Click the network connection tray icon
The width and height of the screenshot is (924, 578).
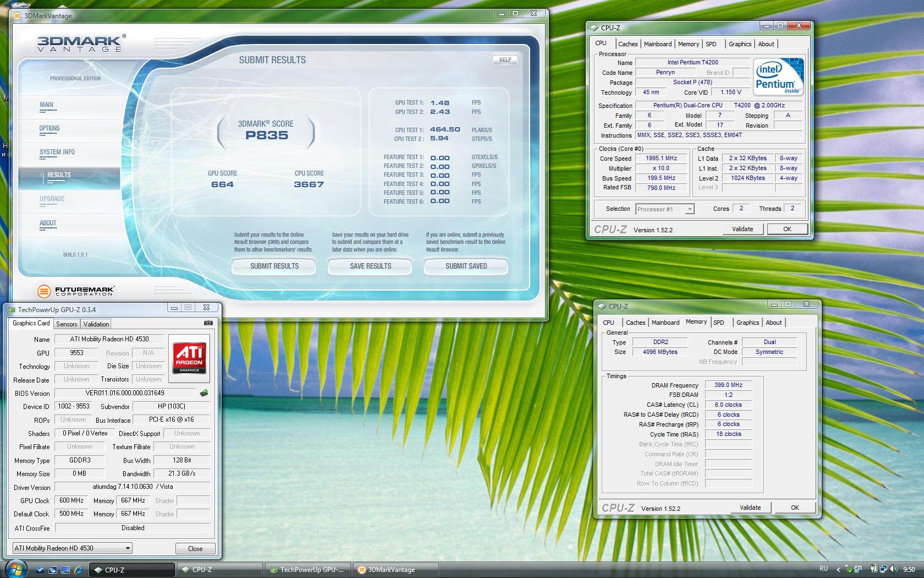(x=884, y=569)
